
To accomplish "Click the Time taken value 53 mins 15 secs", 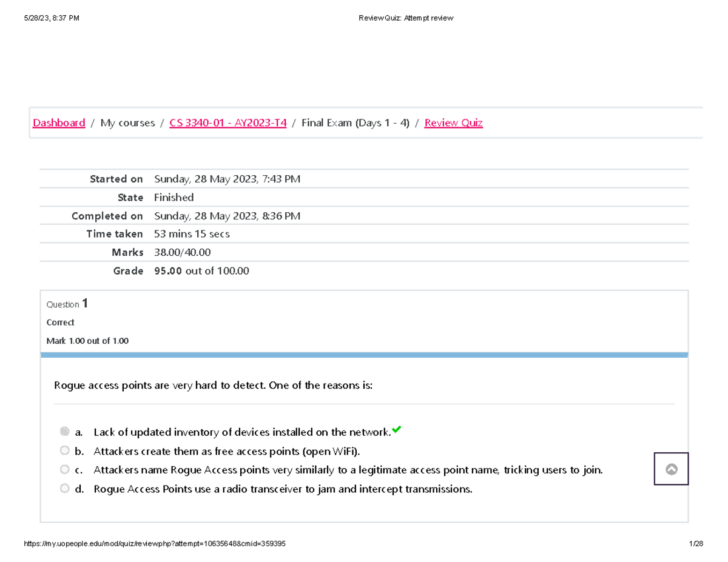I will click(x=192, y=233).
